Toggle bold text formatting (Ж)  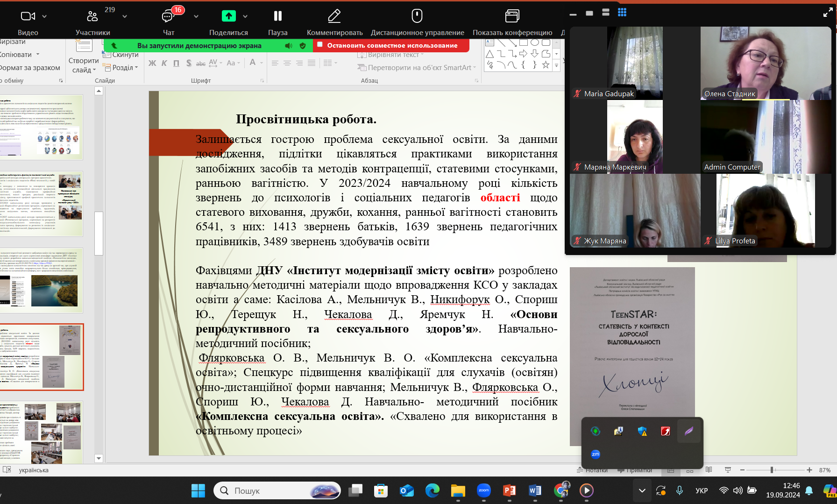click(x=152, y=63)
